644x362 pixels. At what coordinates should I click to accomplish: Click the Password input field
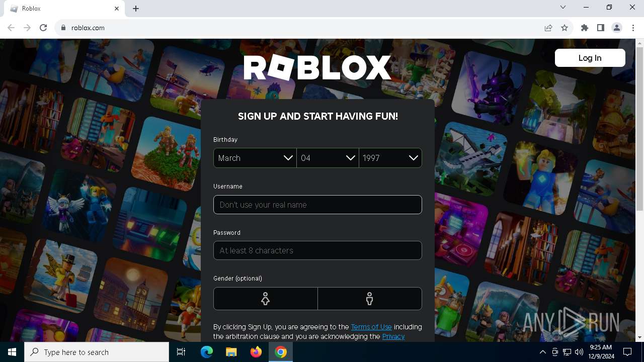coord(317,250)
